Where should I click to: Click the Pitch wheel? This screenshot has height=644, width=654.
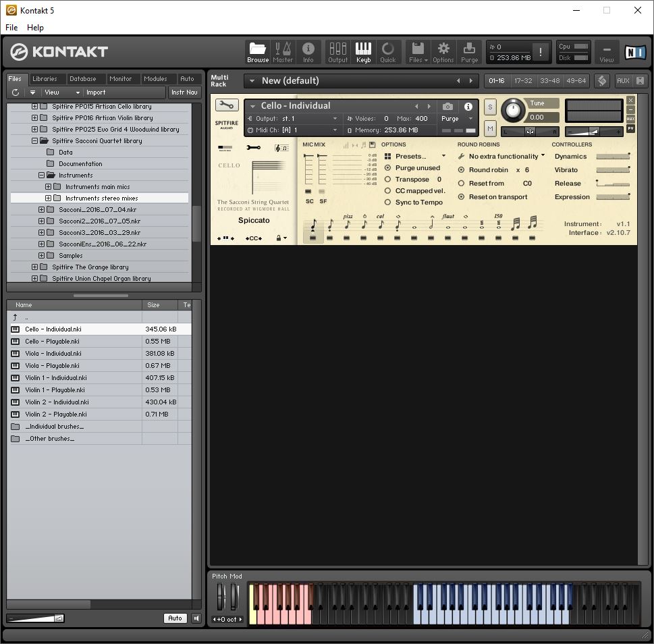(221, 597)
